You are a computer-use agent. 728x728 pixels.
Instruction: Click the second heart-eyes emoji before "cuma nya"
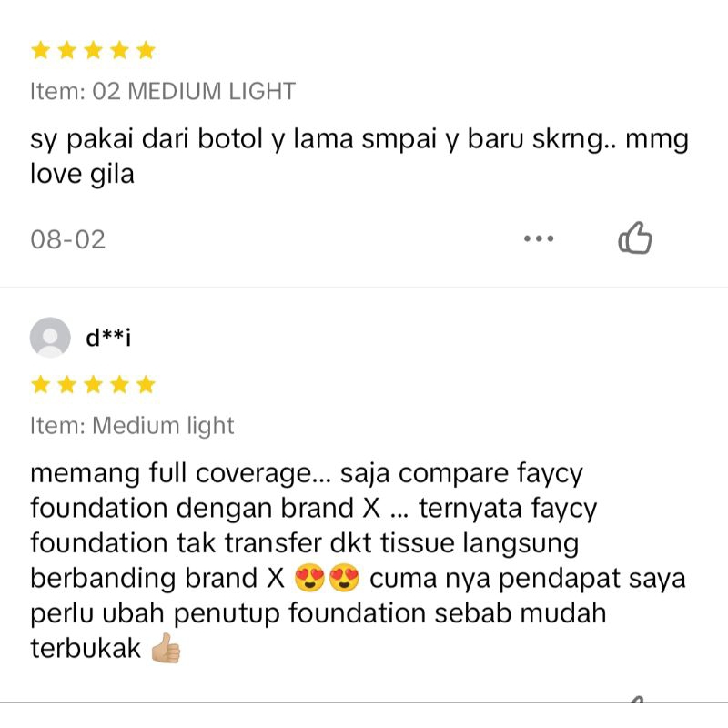(344, 579)
